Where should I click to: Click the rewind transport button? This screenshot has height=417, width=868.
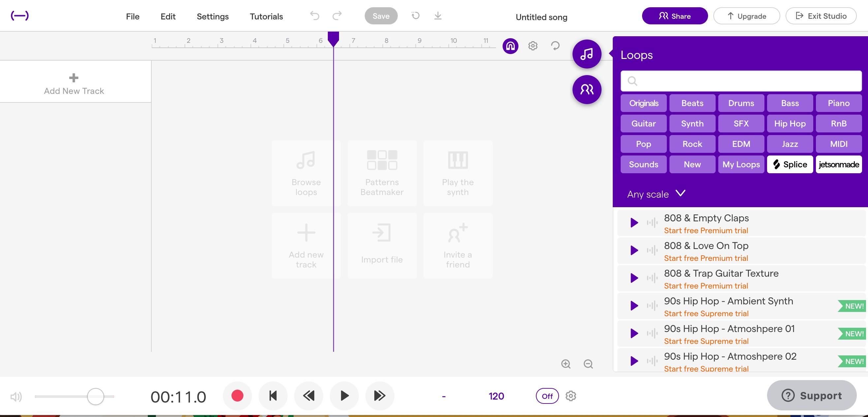point(309,396)
